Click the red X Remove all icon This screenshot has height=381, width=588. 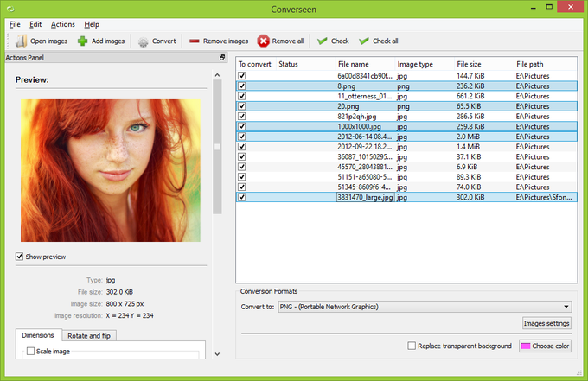(263, 41)
